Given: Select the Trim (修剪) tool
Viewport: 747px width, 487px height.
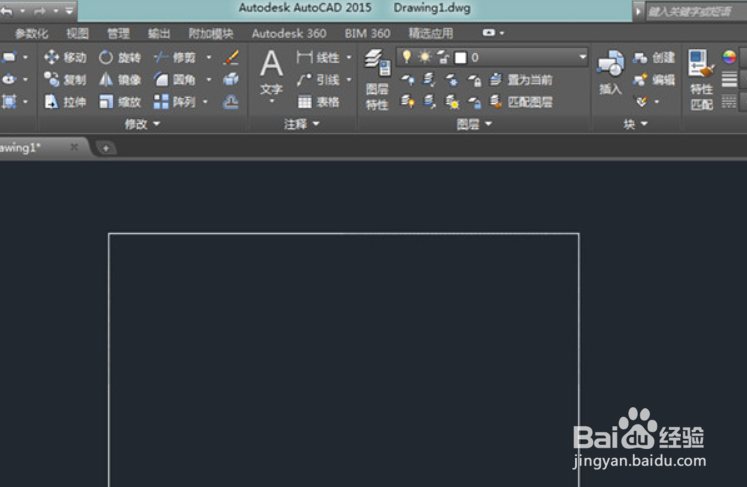Looking at the screenshot, I should [x=175, y=58].
